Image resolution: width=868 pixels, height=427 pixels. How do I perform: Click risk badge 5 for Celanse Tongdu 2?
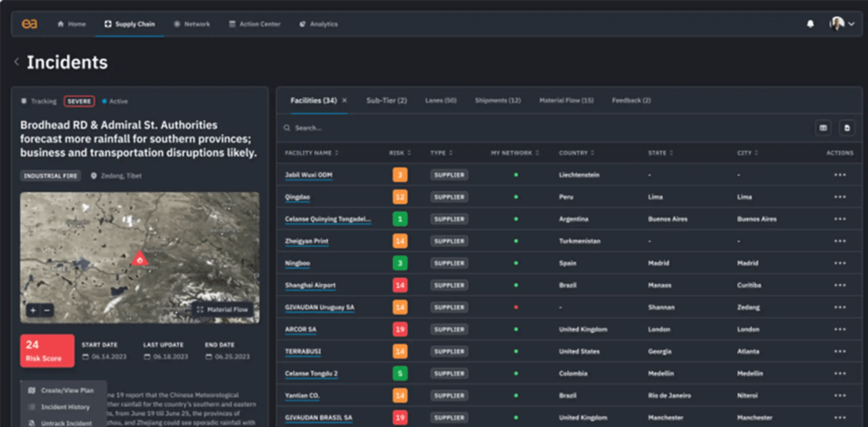[x=400, y=374]
